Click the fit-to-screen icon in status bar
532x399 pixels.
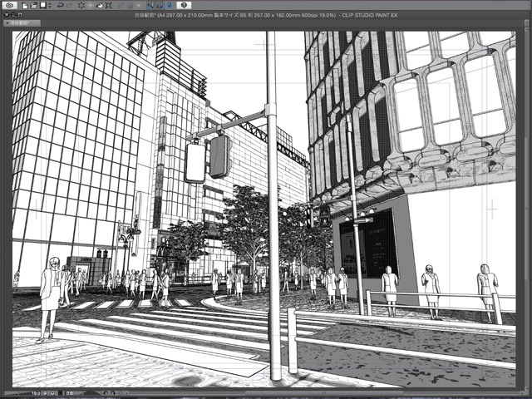coord(61,393)
